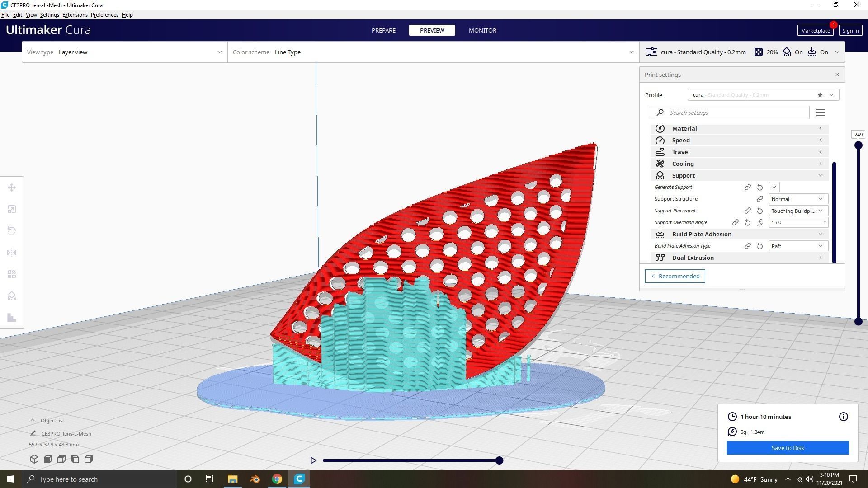Image resolution: width=868 pixels, height=488 pixels.
Task: Play the layer simulation
Action: [x=313, y=460]
